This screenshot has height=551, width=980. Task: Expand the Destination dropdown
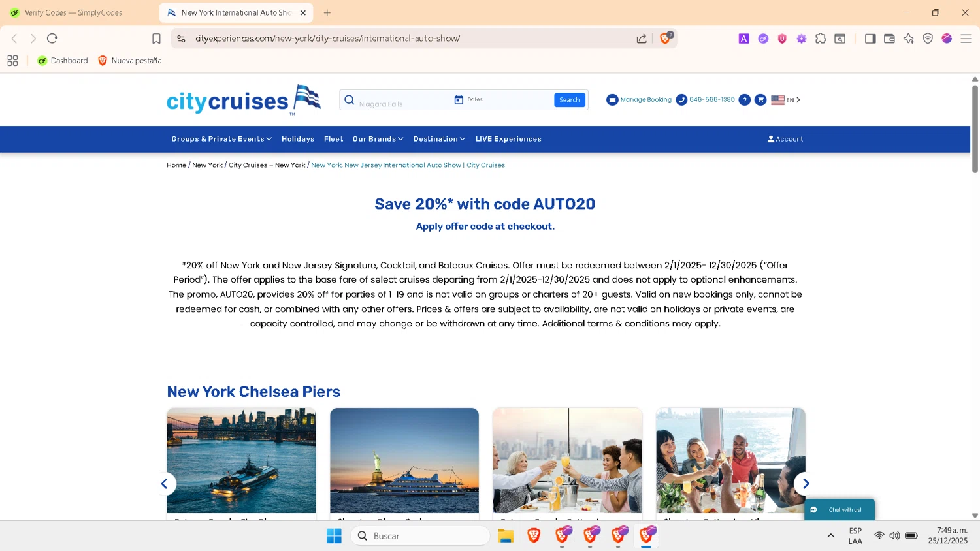(x=439, y=139)
